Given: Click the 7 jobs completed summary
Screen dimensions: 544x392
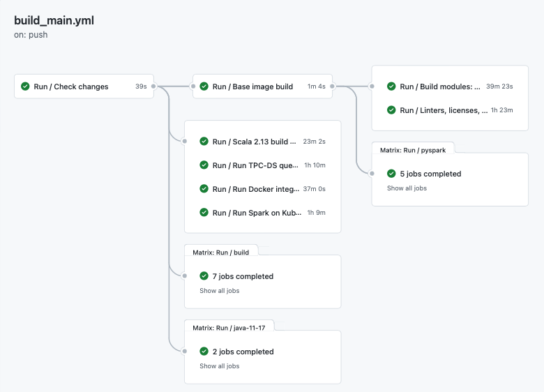Looking at the screenshot, I should [243, 276].
